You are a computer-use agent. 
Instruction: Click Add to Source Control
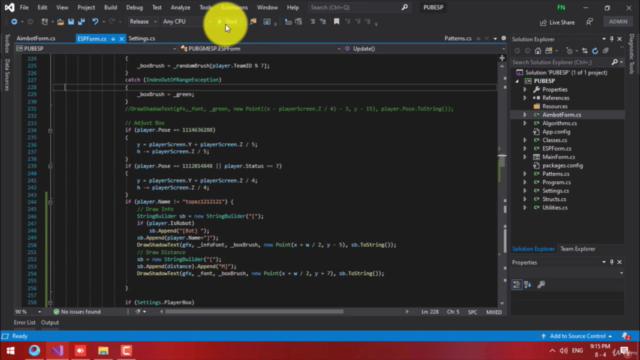click(577, 336)
